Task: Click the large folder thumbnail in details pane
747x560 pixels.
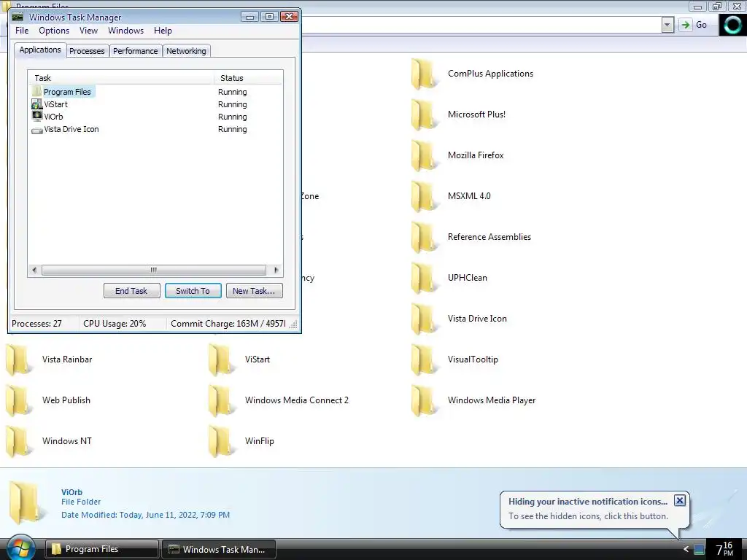Action: pos(28,503)
